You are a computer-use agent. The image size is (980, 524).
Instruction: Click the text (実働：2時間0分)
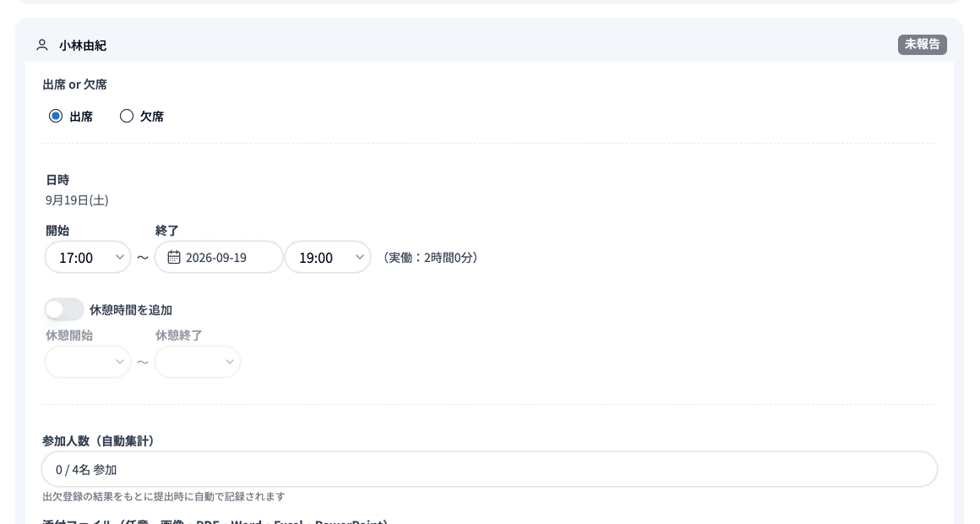click(430, 258)
